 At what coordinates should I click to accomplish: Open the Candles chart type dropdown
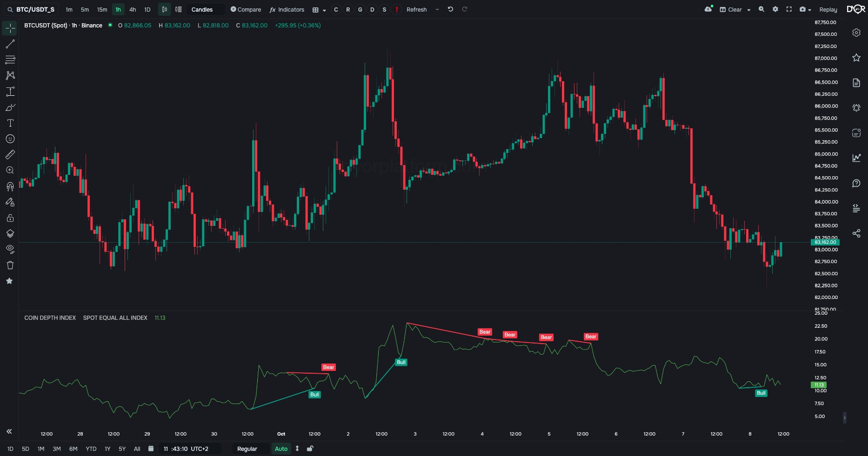(x=206, y=9)
